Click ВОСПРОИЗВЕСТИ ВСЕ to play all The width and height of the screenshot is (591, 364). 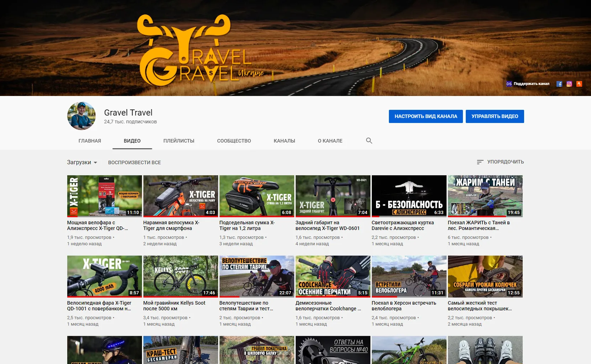click(x=134, y=162)
